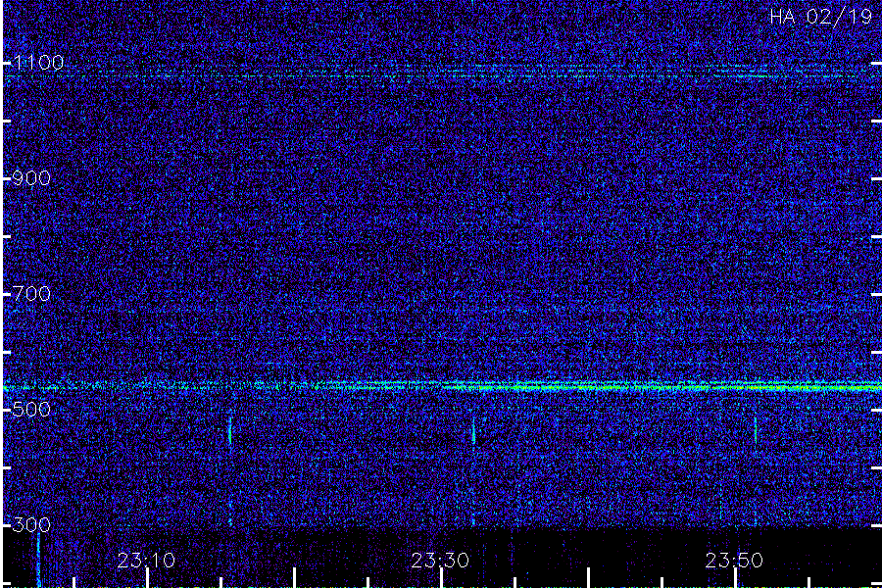The height and width of the screenshot is (588, 882).
Task: Click the 23:50 time axis label
Action: pyautogui.click(x=735, y=561)
